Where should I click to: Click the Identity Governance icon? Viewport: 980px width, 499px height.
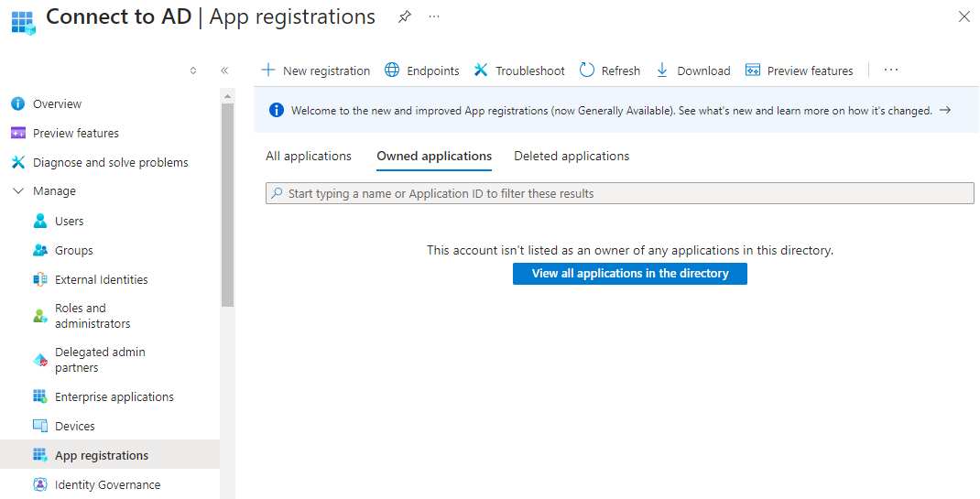[40, 484]
